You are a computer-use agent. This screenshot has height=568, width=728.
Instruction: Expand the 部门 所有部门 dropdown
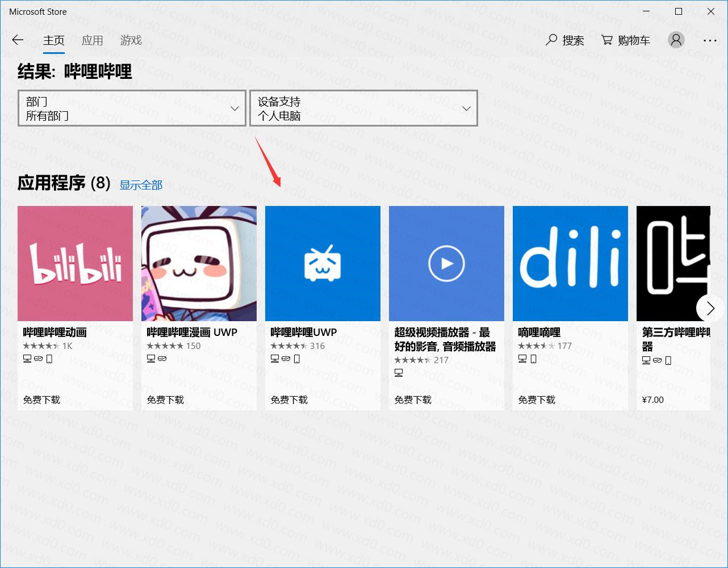coord(132,108)
